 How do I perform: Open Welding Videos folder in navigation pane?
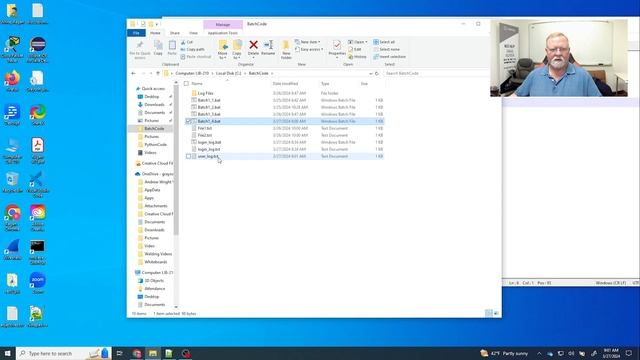(x=158, y=254)
